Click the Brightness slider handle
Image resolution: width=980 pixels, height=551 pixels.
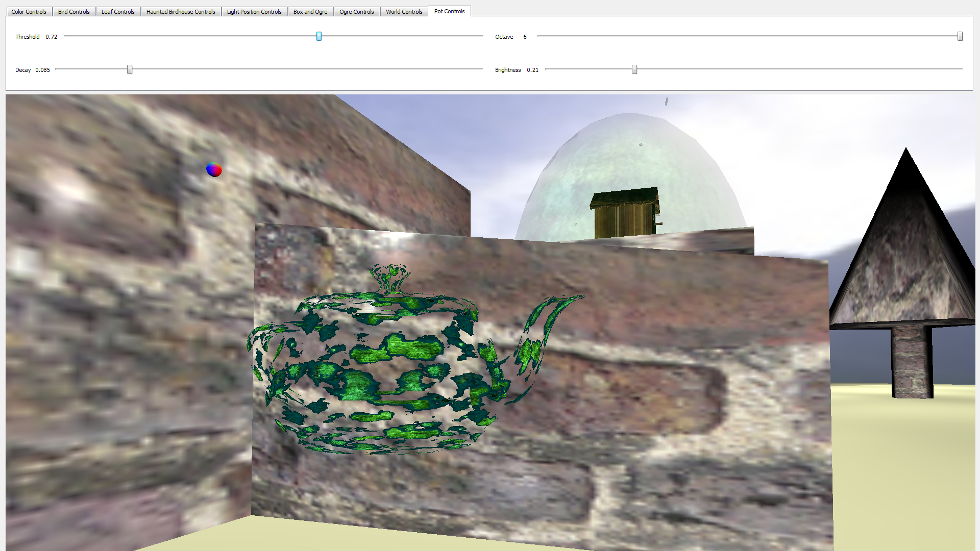[634, 69]
